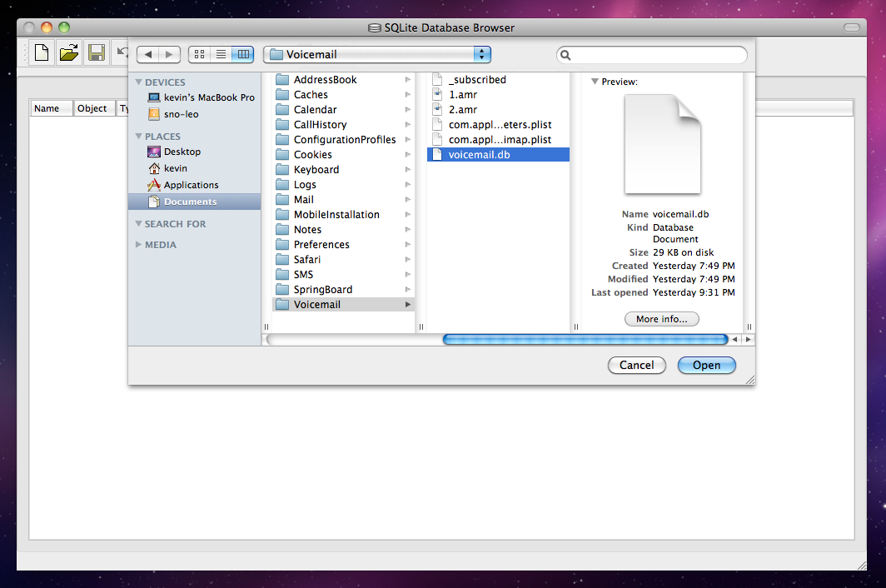This screenshot has width=886, height=588.
Task: Click the Cancel button
Action: 637,366
